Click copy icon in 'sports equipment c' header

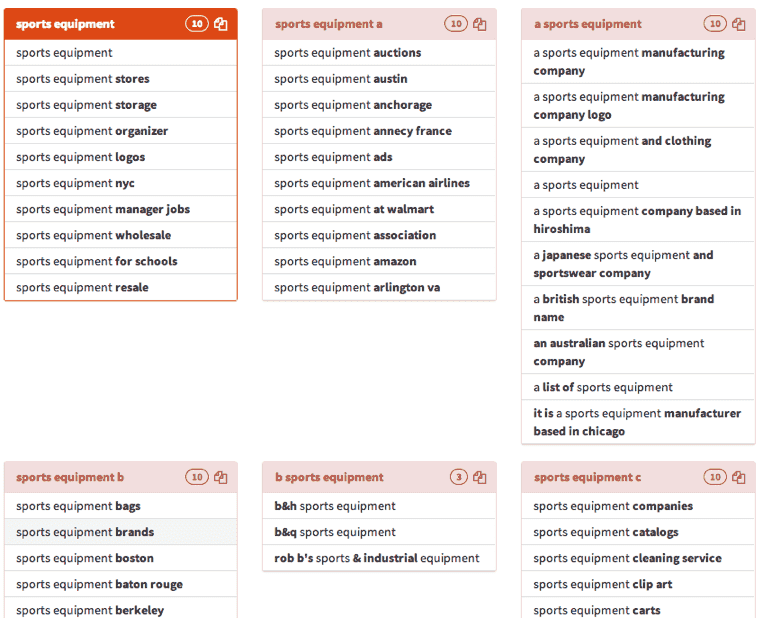click(x=738, y=477)
